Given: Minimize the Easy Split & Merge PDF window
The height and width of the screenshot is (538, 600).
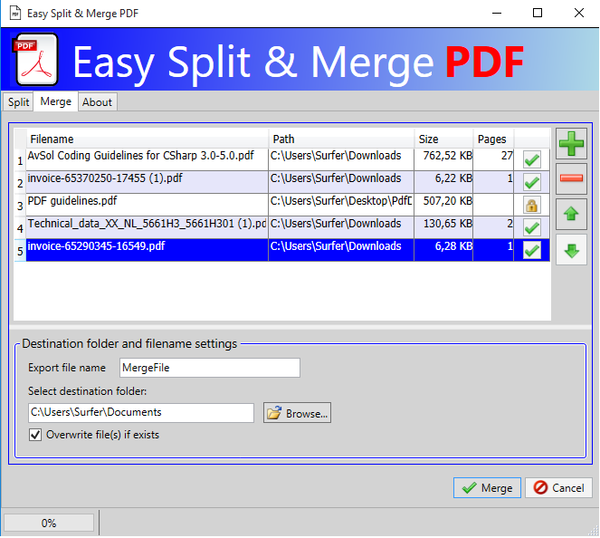Looking at the screenshot, I should tap(497, 13).
